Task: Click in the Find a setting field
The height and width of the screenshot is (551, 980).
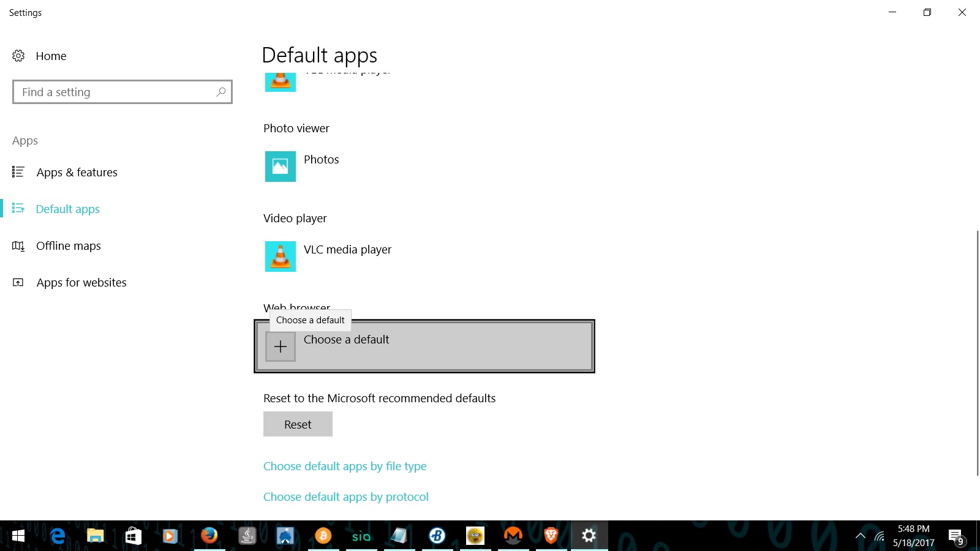Action: tap(123, 92)
